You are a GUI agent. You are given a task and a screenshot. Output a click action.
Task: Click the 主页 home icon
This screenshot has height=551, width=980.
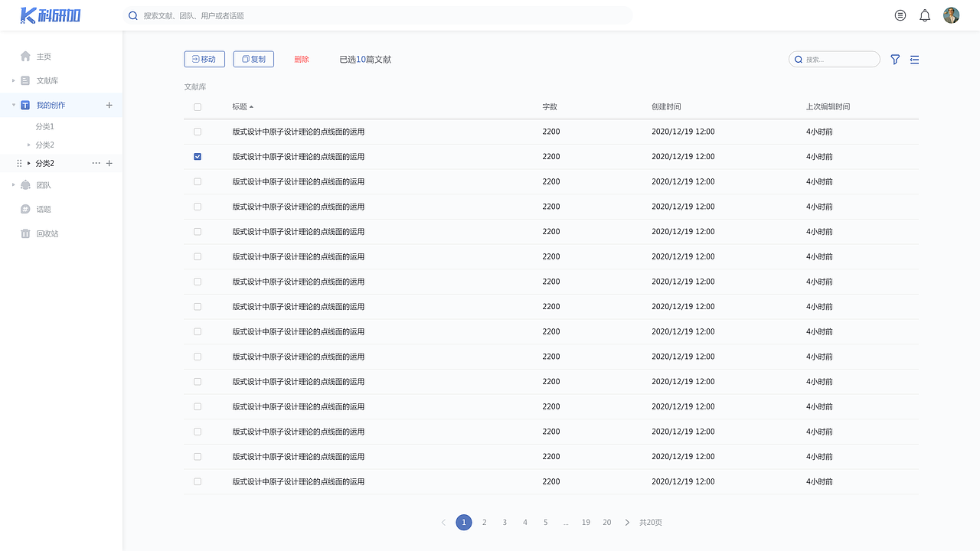pyautogui.click(x=25, y=56)
